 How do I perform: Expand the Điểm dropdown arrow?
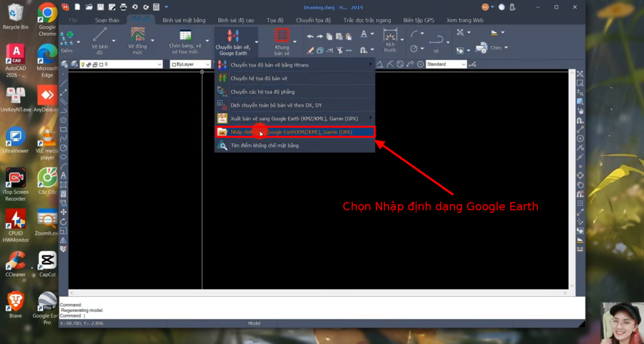79,42
